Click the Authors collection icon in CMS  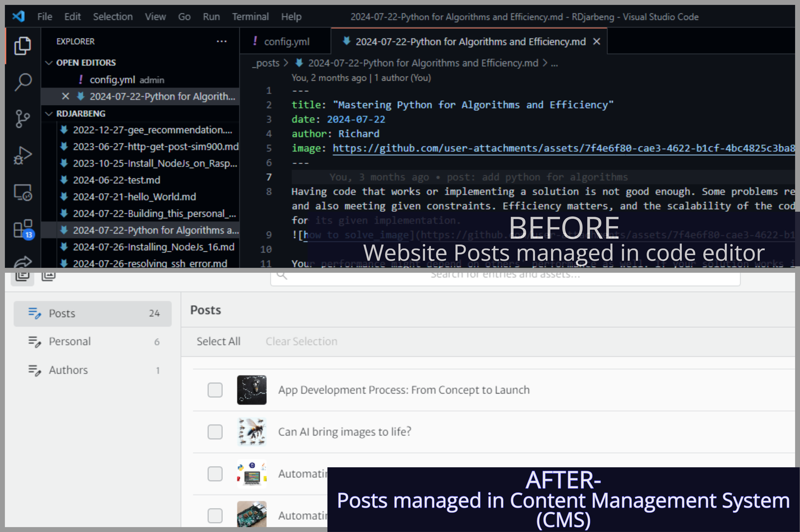34,370
